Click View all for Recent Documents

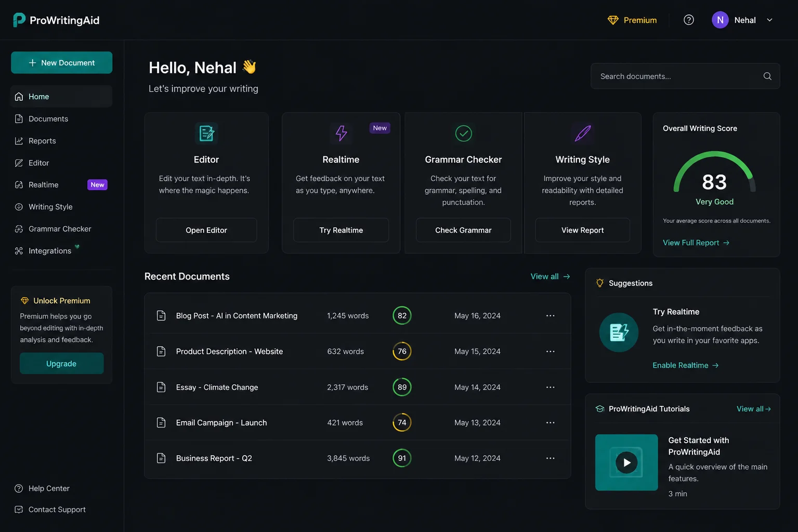click(x=550, y=276)
